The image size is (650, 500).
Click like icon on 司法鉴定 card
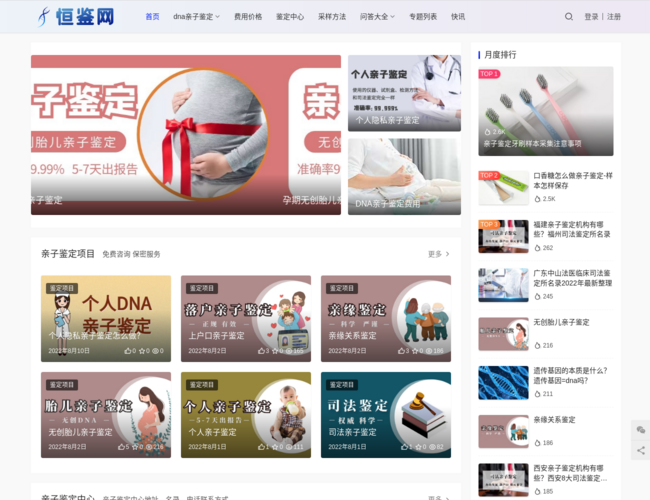(404, 447)
